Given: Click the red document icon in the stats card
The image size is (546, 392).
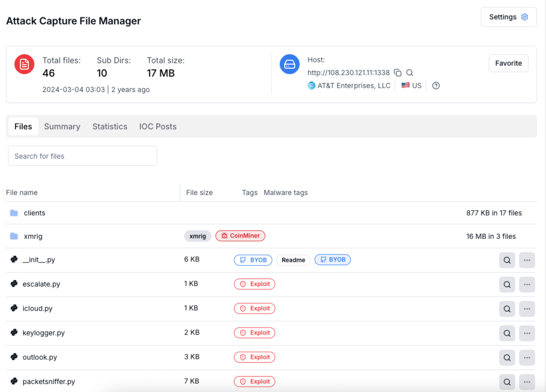Looking at the screenshot, I should coord(24,64).
